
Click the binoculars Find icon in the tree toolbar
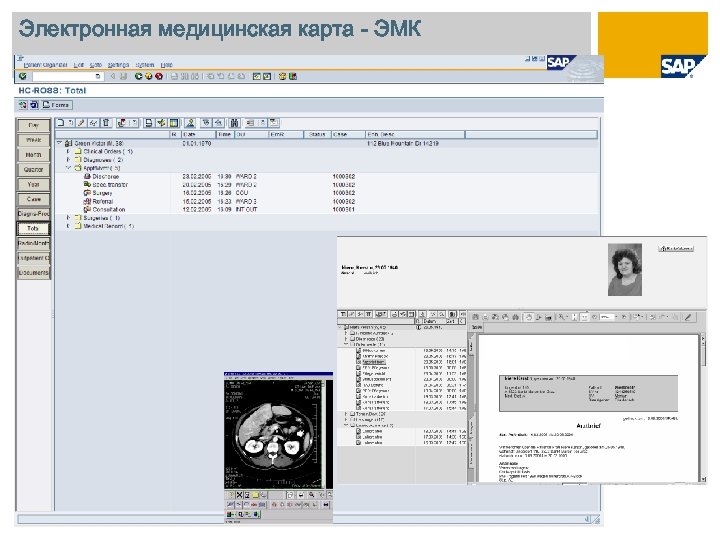[235, 123]
